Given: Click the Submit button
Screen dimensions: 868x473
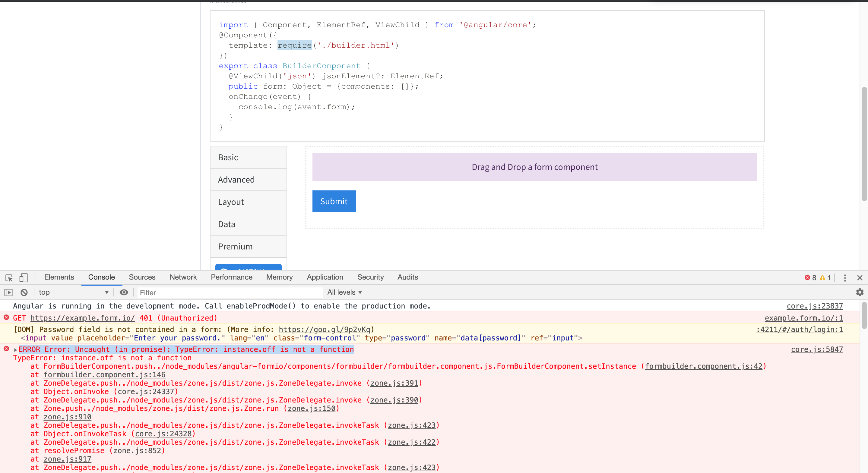Looking at the screenshot, I should (334, 201).
